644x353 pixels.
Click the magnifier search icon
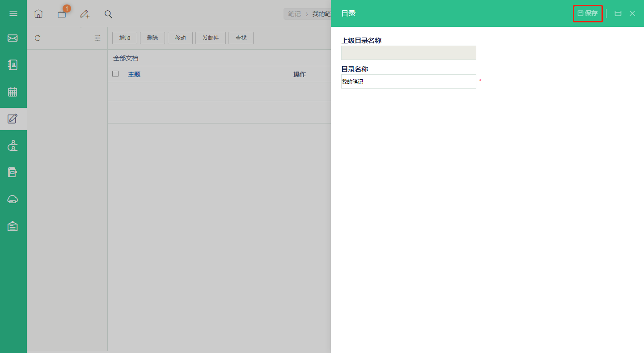click(108, 14)
